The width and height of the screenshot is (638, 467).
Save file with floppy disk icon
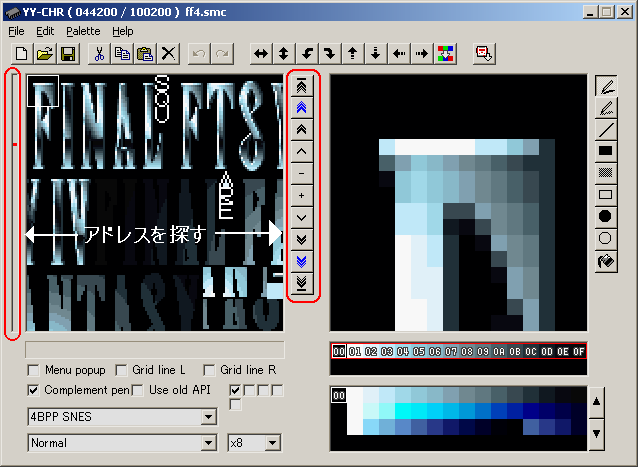click(x=68, y=54)
